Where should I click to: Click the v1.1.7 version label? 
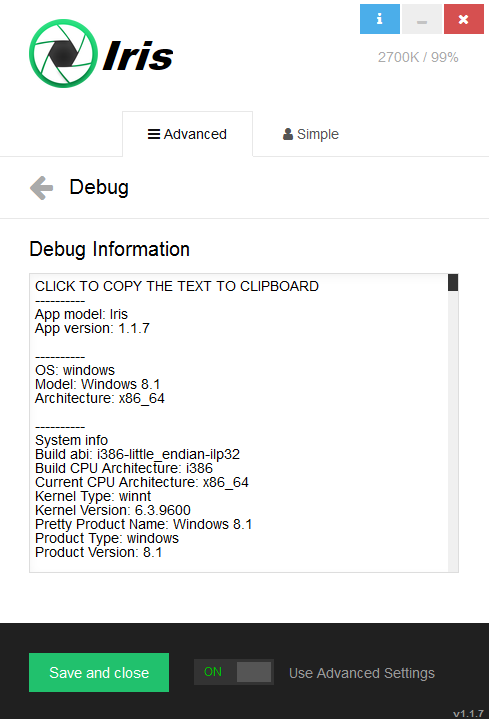[x=468, y=713]
